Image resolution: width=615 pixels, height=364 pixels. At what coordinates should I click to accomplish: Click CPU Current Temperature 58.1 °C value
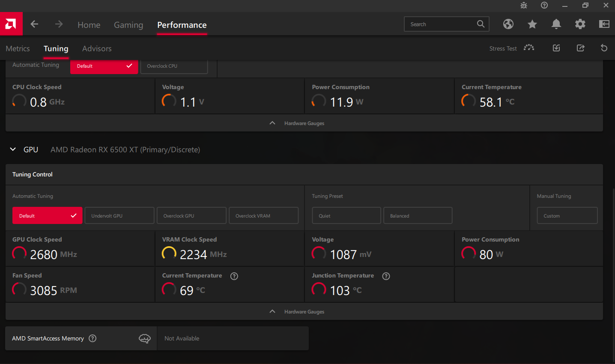[x=497, y=102]
